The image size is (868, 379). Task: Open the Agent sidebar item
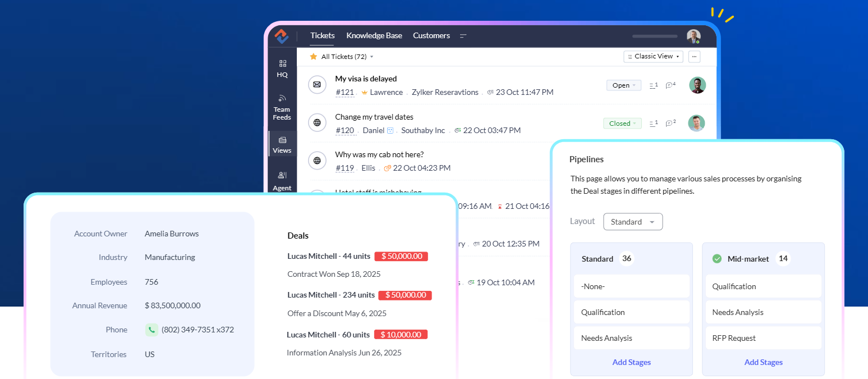tap(282, 181)
